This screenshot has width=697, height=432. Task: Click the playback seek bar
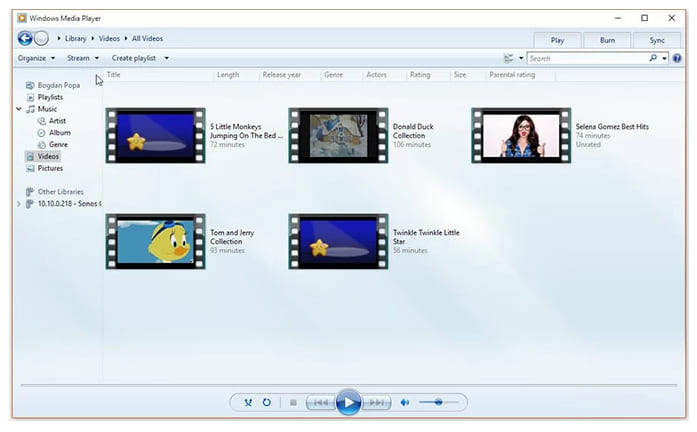tap(348, 385)
